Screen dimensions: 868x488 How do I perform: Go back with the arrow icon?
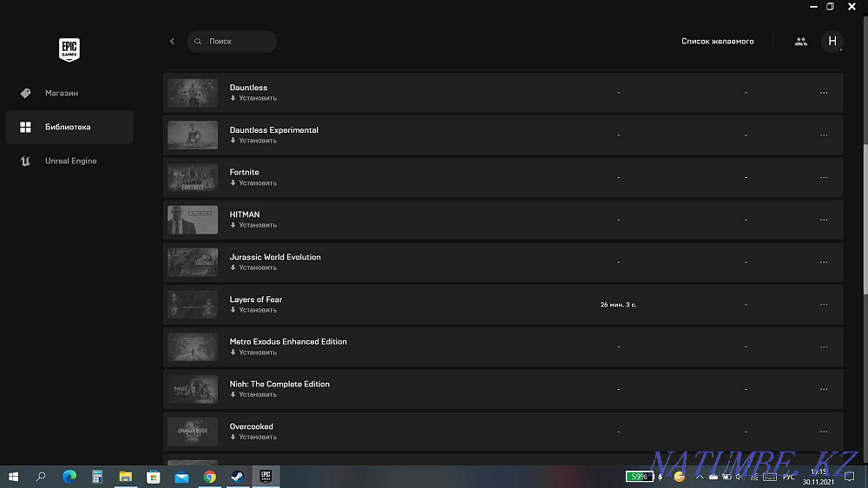pos(172,42)
